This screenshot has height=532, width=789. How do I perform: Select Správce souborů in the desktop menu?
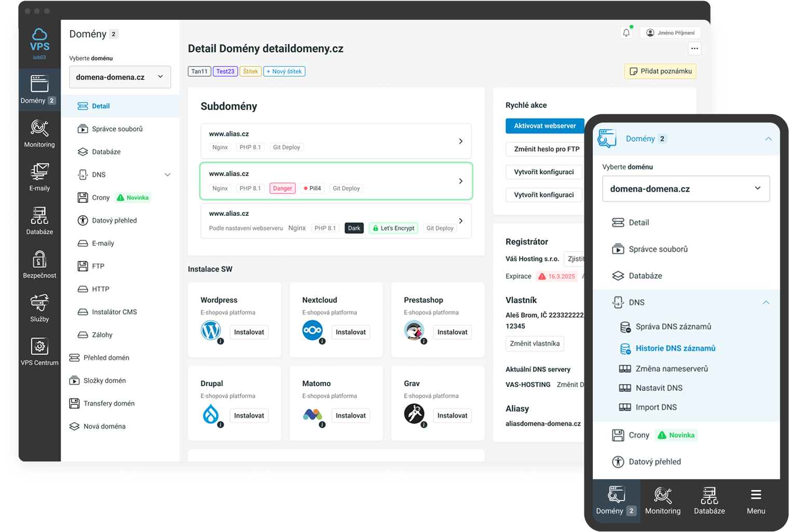(117, 129)
